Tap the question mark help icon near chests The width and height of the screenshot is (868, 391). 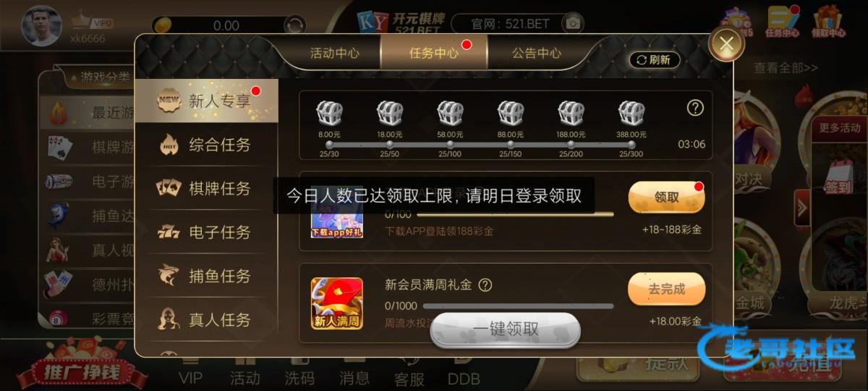[695, 108]
